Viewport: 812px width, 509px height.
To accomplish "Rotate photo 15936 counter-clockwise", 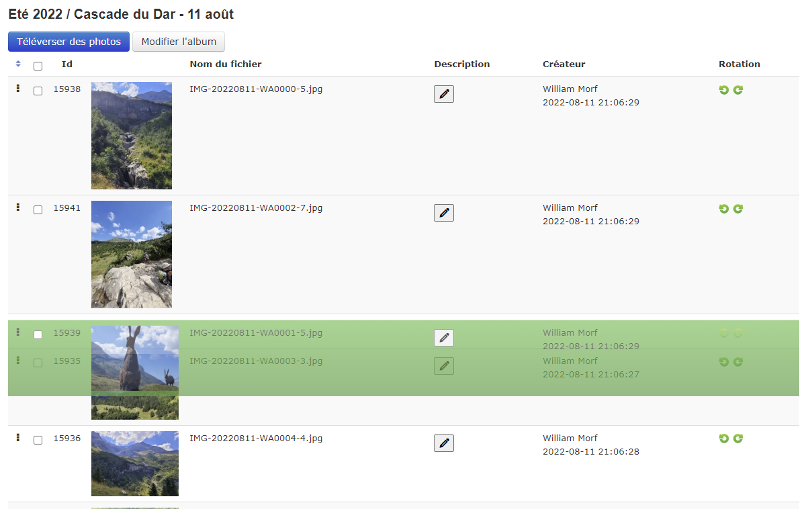I will [x=724, y=438].
